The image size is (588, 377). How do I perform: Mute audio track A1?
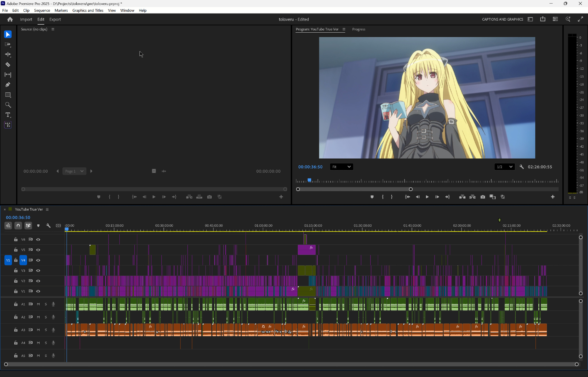pyautogui.click(x=38, y=304)
